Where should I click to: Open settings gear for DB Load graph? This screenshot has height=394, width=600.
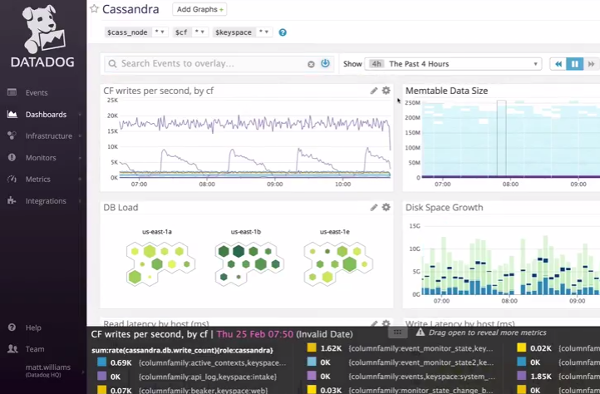(x=386, y=207)
